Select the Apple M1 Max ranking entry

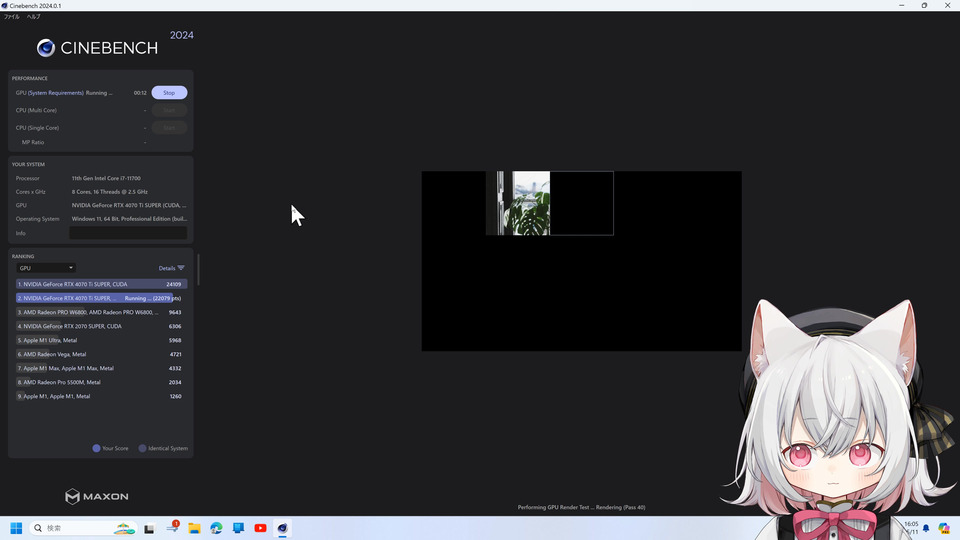click(102, 369)
